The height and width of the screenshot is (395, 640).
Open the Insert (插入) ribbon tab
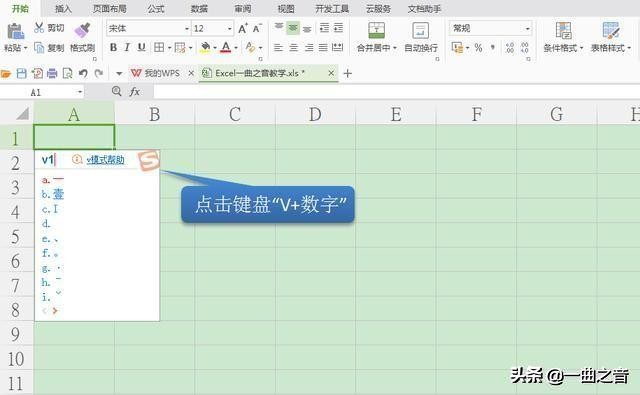pos(63,9)
